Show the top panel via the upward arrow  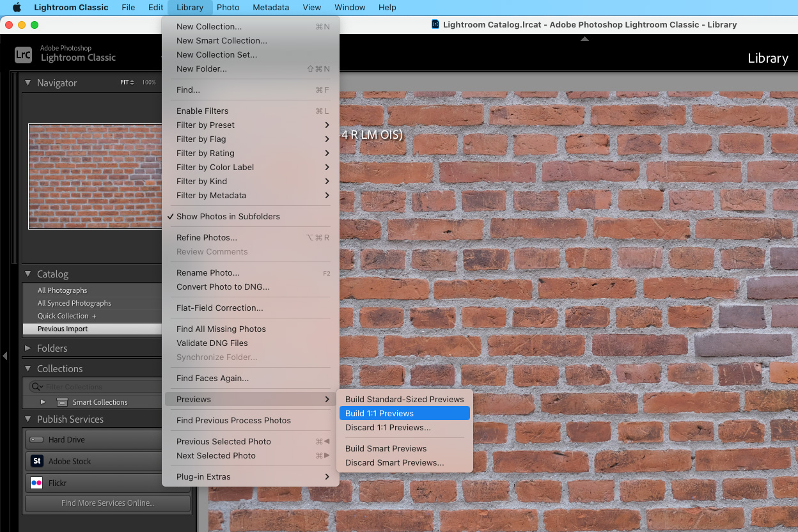click(x=584, y=38)
